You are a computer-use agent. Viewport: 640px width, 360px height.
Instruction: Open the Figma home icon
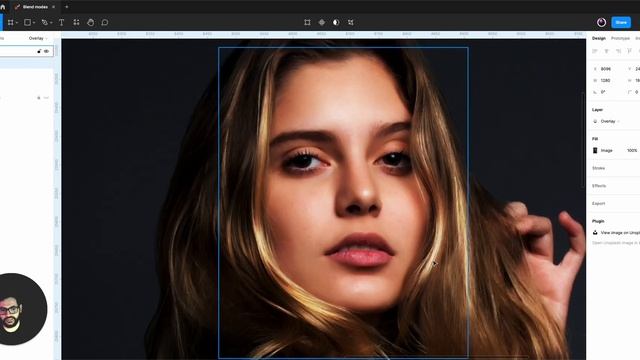coord(2,7)
